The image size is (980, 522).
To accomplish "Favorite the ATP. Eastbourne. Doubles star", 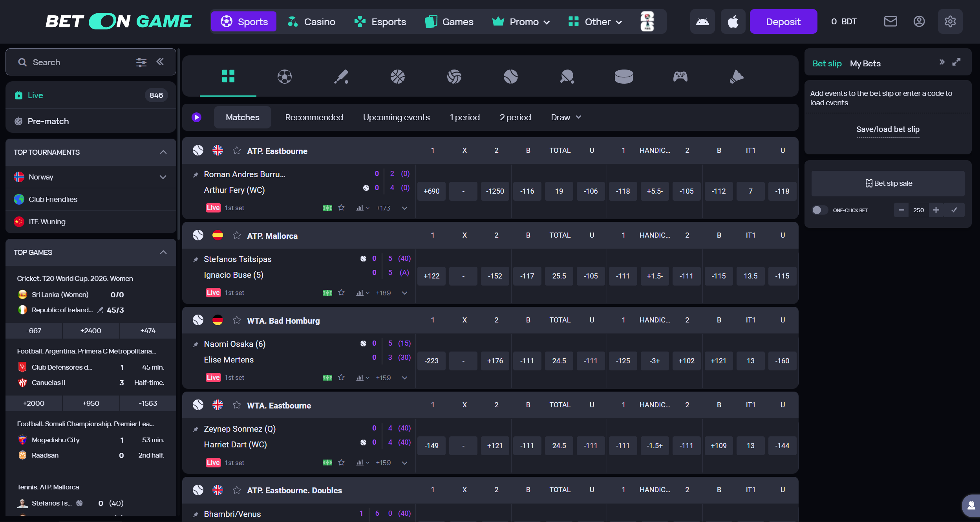I will tap(236, 490).
